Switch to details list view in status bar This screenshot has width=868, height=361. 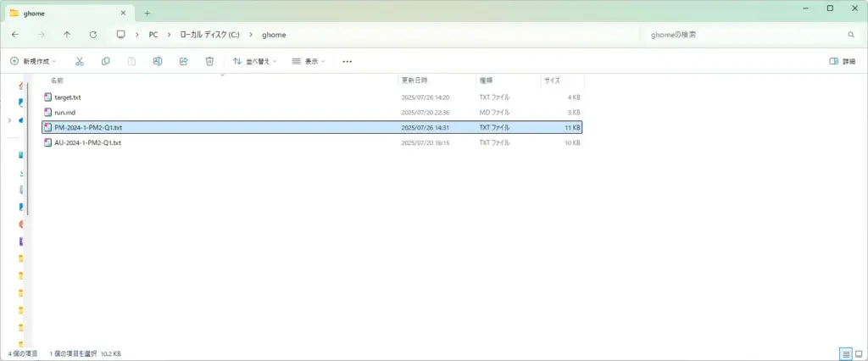(846, 353)
